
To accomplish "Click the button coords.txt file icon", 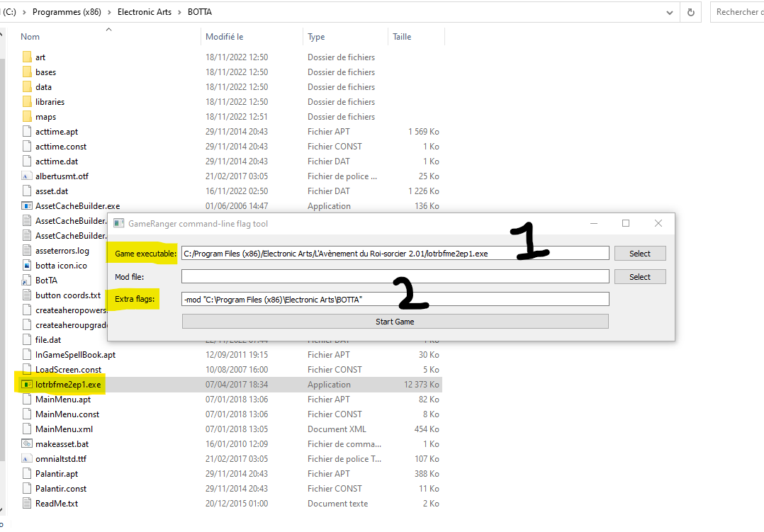I will tap(27, 295).
